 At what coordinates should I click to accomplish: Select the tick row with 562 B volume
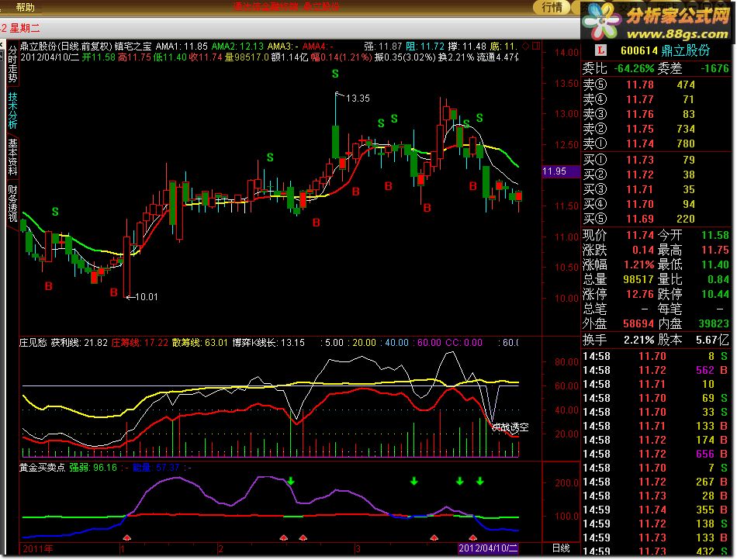click(656, 370)
